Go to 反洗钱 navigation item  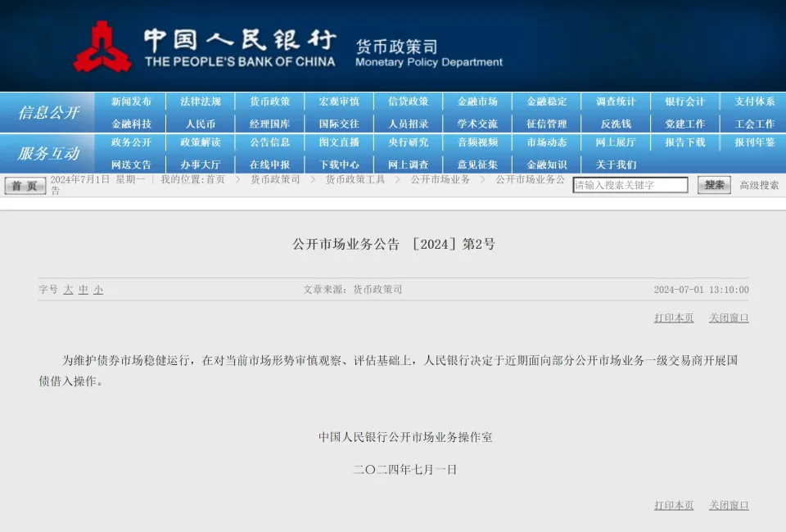pyautogui.click(x=616, y=124)
